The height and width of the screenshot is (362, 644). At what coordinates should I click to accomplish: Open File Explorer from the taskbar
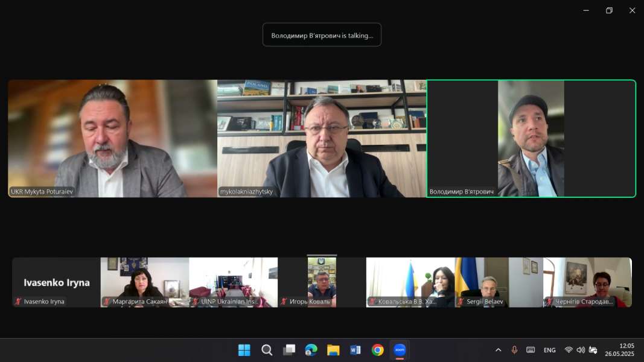333,350
